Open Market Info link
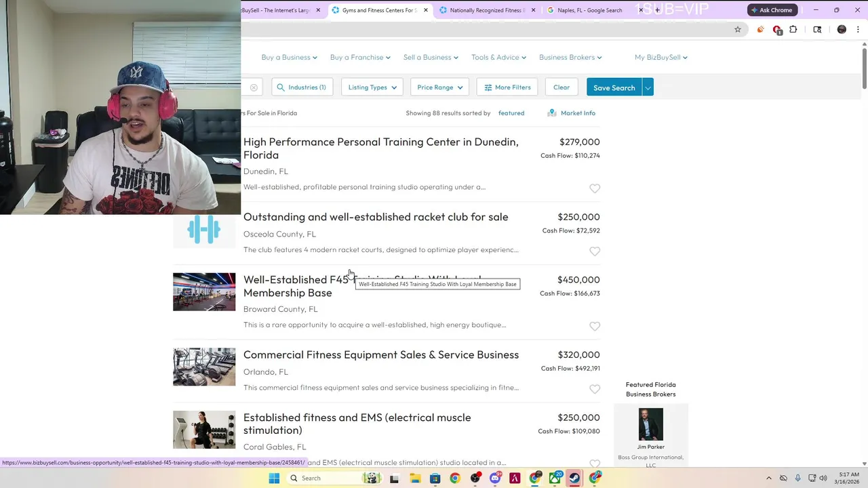Screen dimensions: 868x488 tap(571, 113)
